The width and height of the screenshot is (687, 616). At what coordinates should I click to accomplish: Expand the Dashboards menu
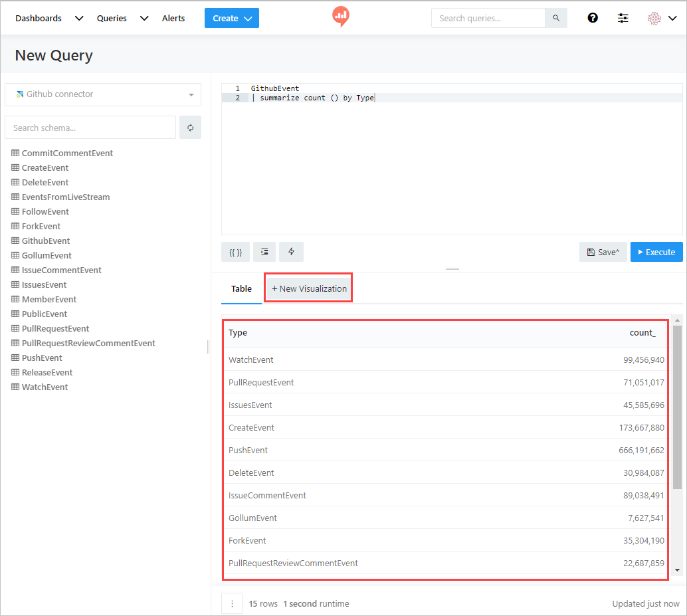49,18
